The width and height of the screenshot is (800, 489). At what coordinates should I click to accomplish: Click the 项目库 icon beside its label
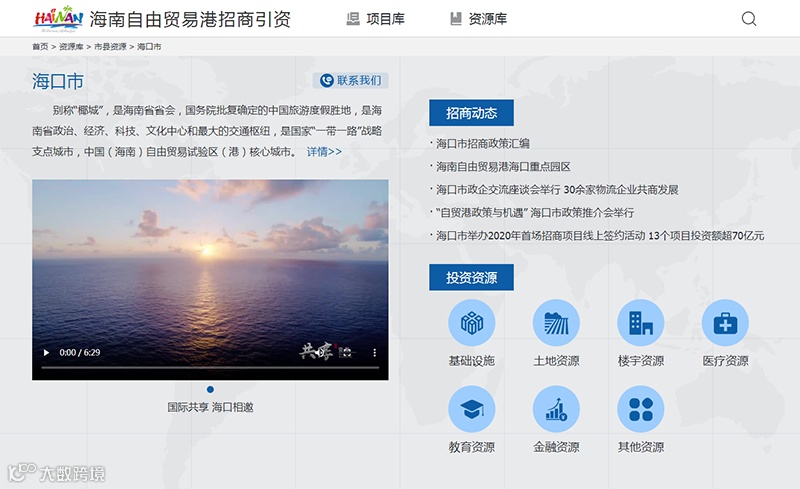click(353, 19)
